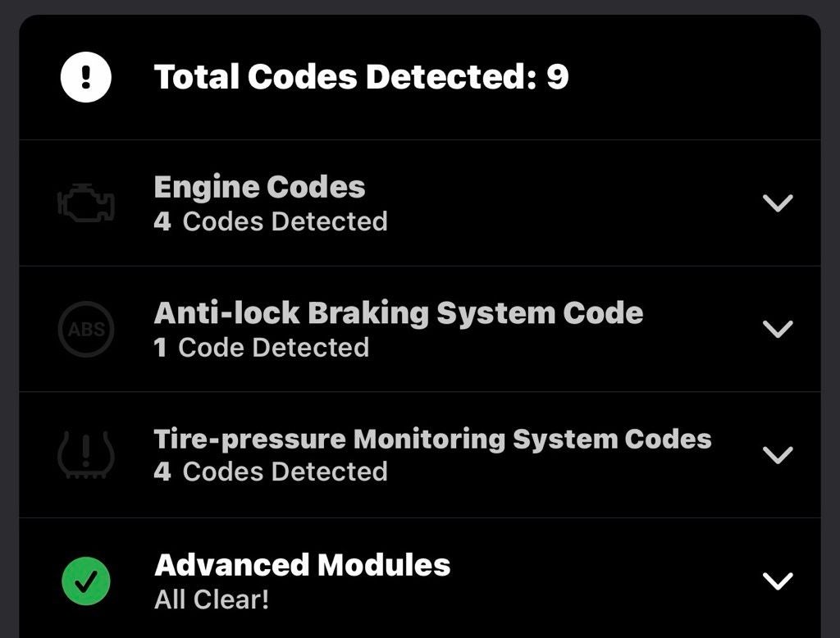Open Tire-pressure Monitoring System Codes title
Screen dimensions: 840x638
[432, 439]
